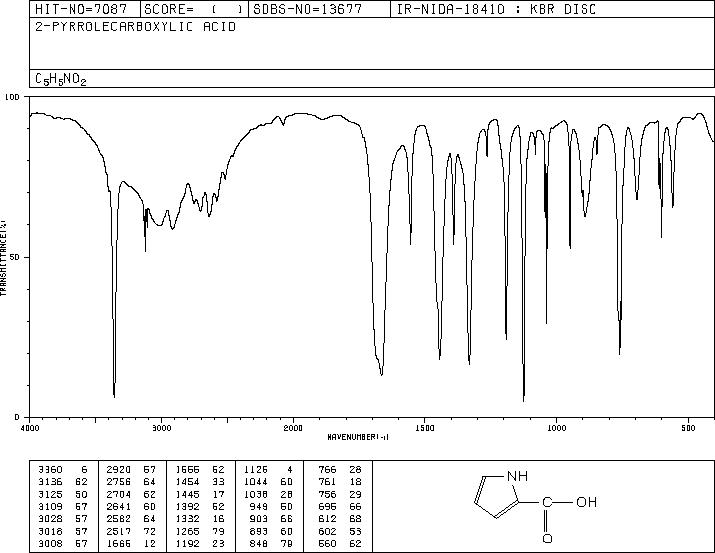Click the HIT-NO=7087 header cell

pyautogui.click(x=81, y=9)
